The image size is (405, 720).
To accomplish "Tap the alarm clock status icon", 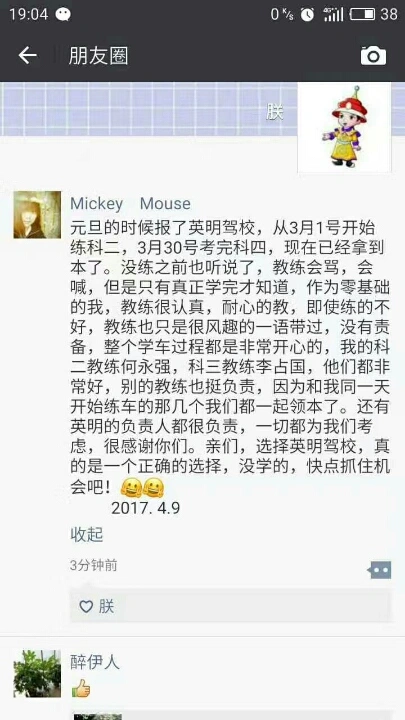I will click(307, 14).
